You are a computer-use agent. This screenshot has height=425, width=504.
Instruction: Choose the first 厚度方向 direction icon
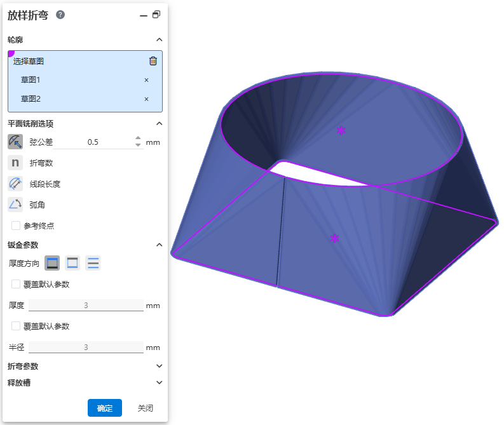[52, 263]
